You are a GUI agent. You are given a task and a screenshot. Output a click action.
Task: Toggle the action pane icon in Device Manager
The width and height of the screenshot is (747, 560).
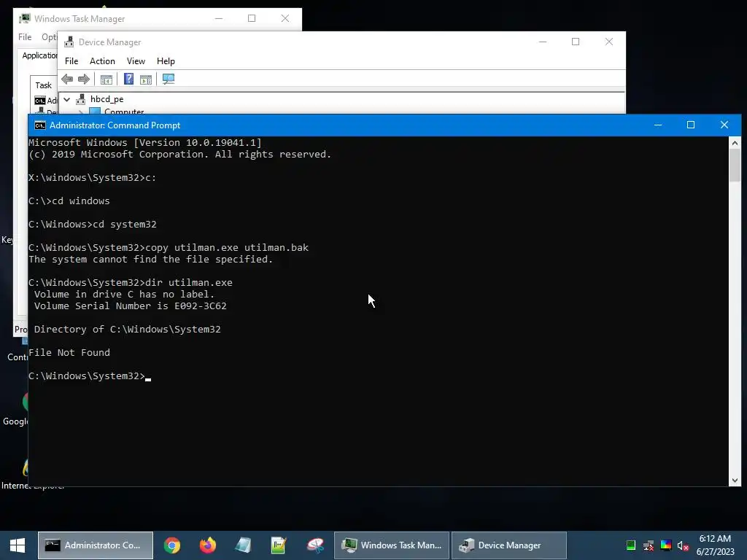click(146, 79)
